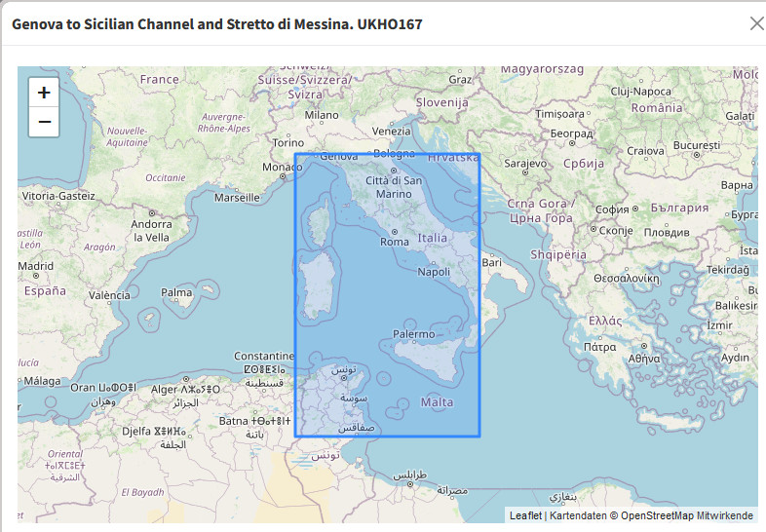Zoom in on the map
Screen dimensions: 766x532
(x=44, y=94)
